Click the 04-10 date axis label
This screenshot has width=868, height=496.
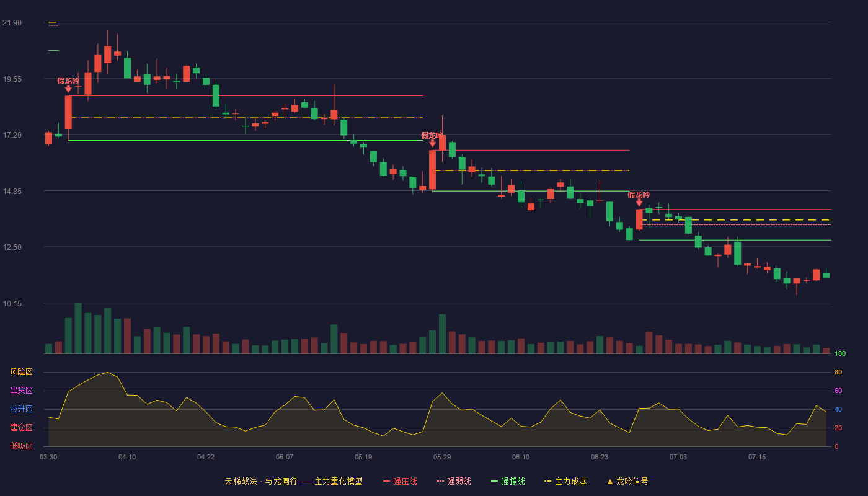pos(127,458)
